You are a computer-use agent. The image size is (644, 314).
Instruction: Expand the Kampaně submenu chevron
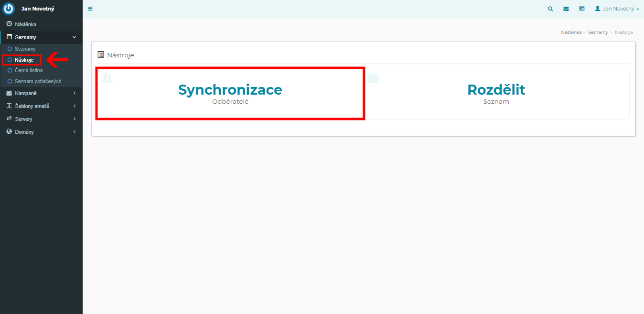click(75, 93)
